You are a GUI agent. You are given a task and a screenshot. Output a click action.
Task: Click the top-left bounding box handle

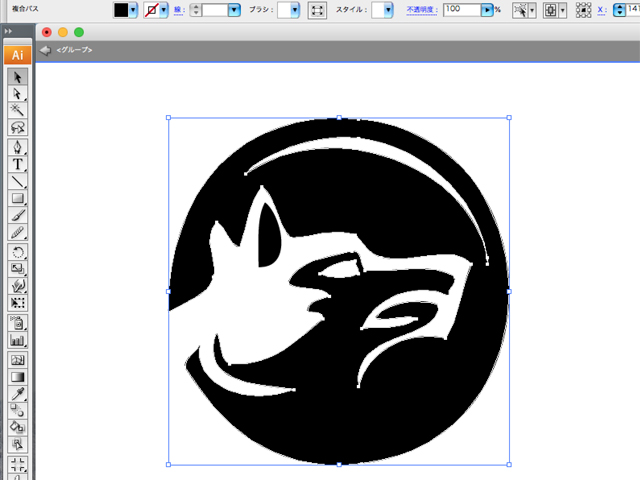click(169, 118)
